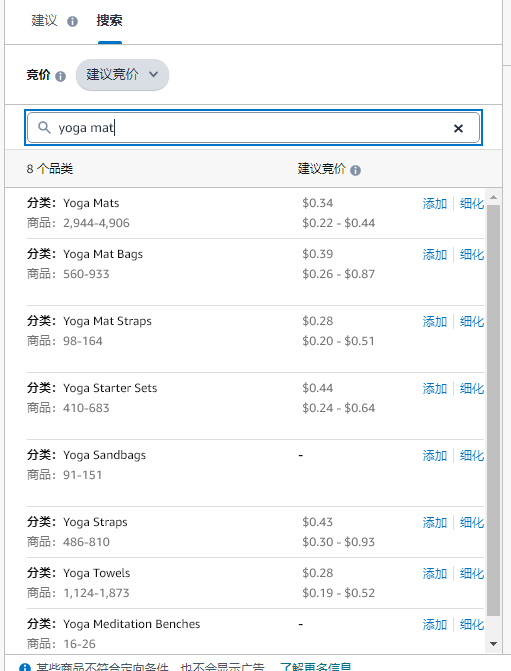Clear search with the X icon
511x671 pixels.
coord(458,128)
